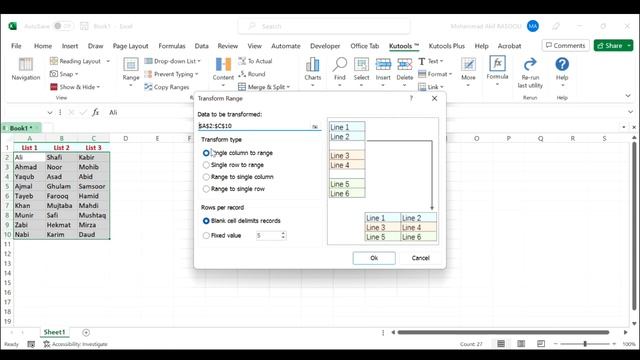Click the Book1 Office Tab

coord(20,128)
